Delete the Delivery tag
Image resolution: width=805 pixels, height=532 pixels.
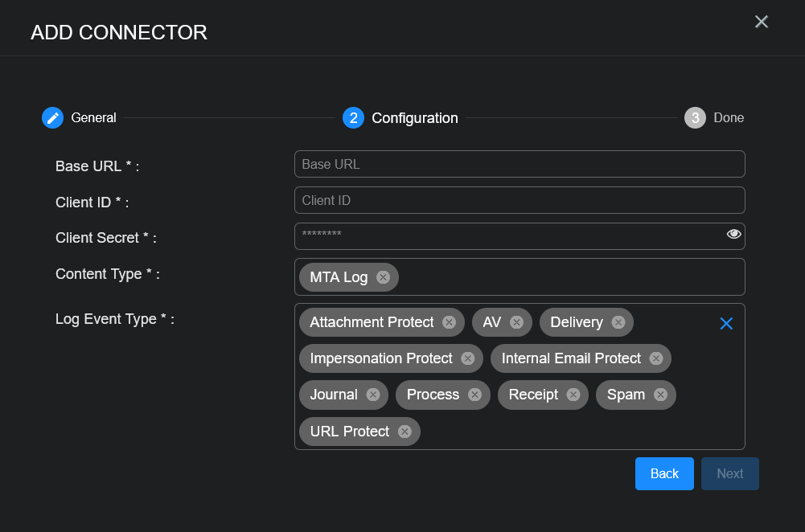(x=618, y=322)
